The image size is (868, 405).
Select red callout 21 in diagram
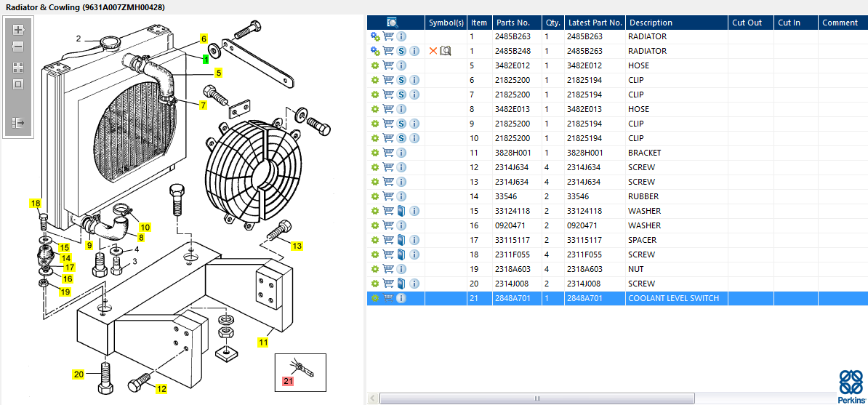pyautogui.click(x=288, y=380)
